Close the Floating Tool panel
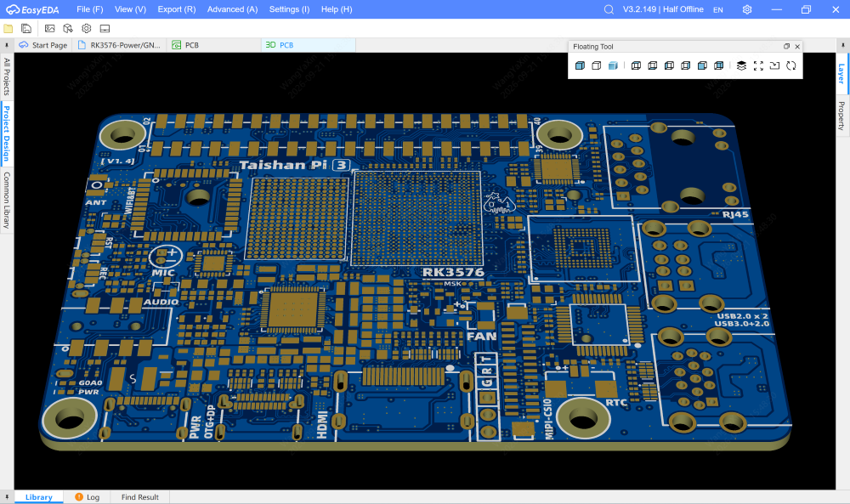The height and width of the screenshot is (504, 850). click(797, 47)
